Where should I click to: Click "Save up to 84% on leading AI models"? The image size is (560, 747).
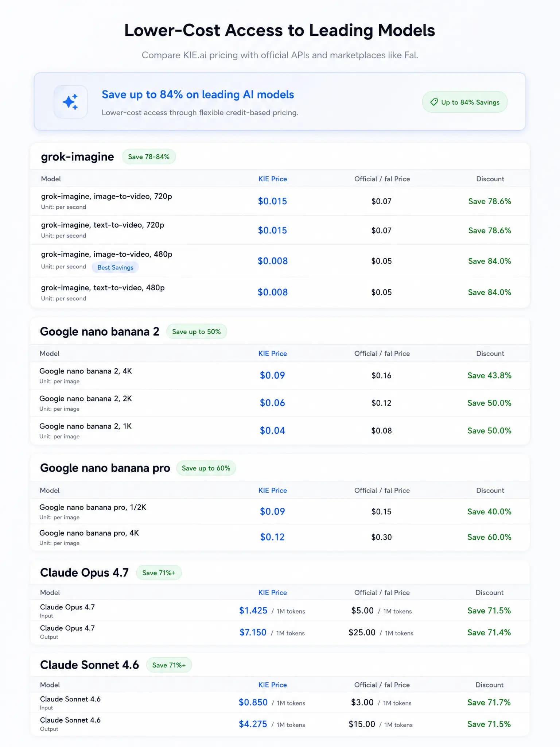point(198,94)
